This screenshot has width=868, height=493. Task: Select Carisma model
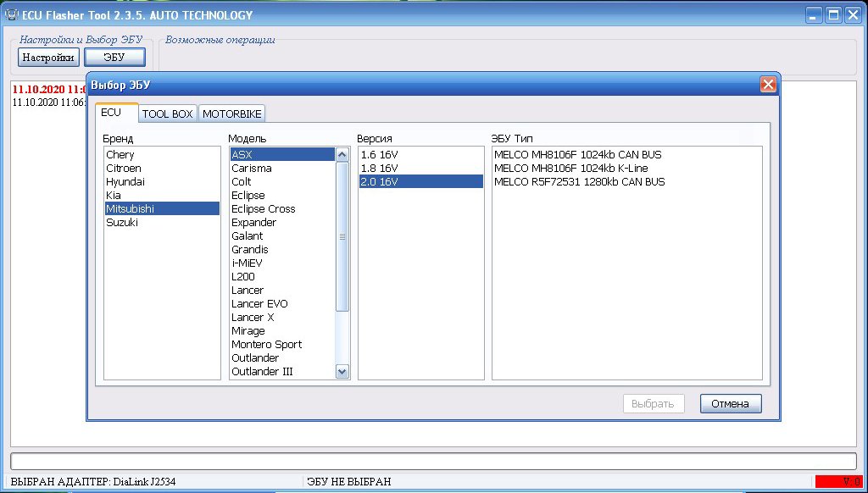pos(282,169)
